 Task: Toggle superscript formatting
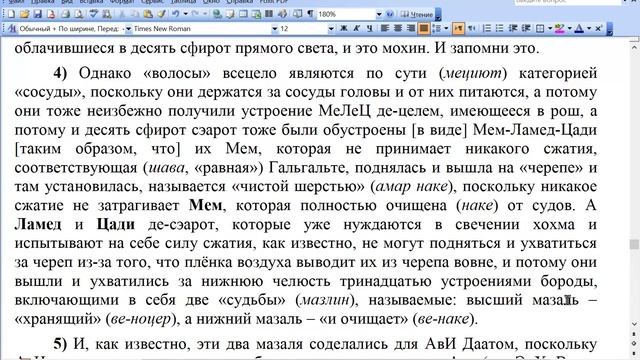click(598, 28)
